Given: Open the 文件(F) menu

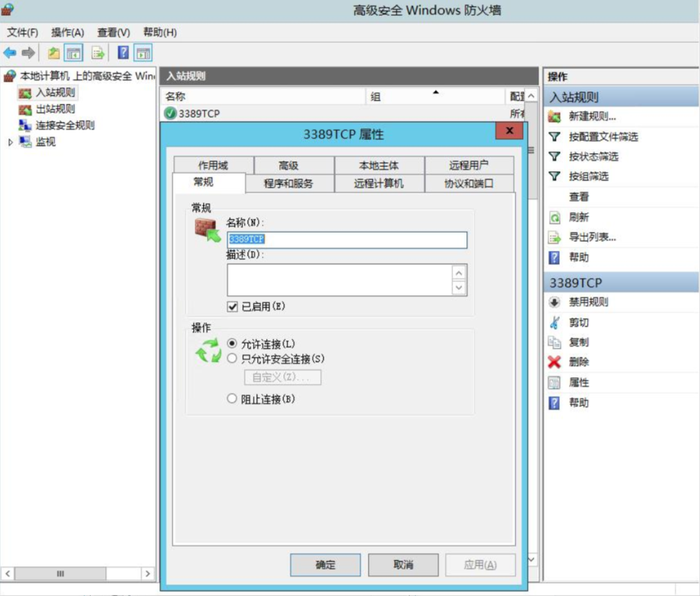Looking at the screenshot, I should pyautogui.click(x=22, y=33).
